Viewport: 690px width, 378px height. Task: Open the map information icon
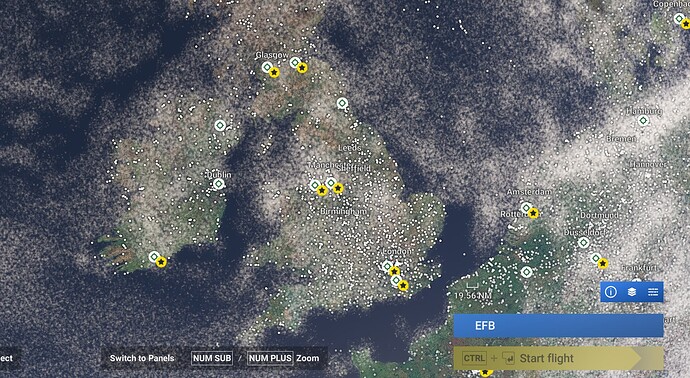(x=610, y=292)
